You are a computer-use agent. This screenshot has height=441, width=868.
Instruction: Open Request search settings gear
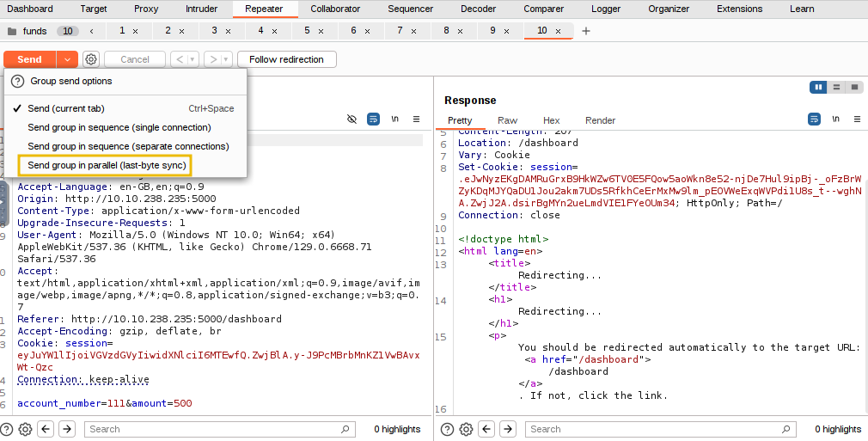point(25,429)
